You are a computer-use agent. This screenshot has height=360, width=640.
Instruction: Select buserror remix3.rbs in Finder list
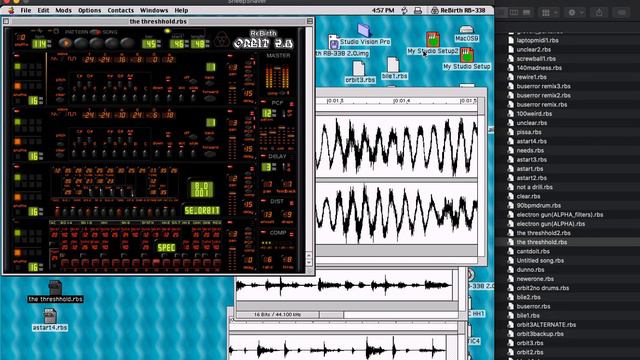coord(543,86)
